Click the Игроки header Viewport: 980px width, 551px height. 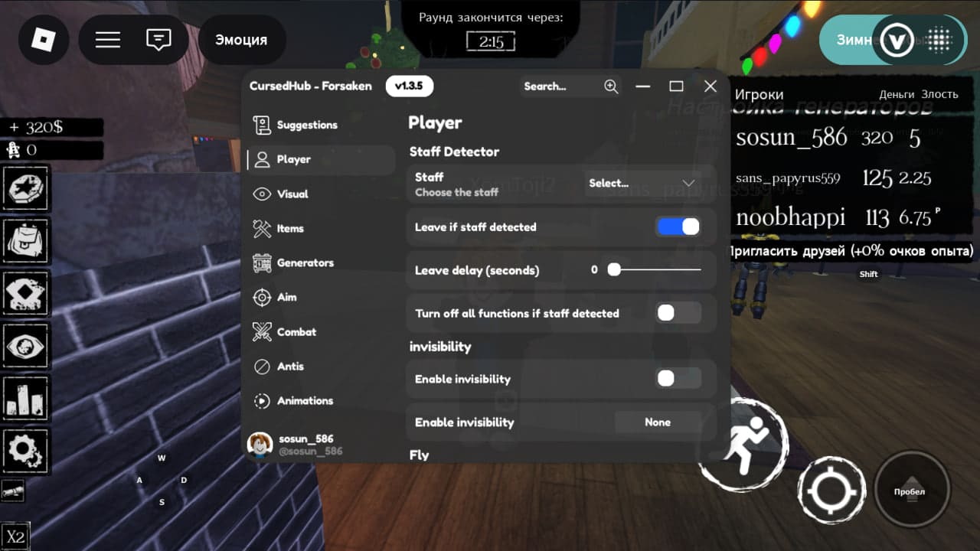pyautogui.click(x=759, y=95)
